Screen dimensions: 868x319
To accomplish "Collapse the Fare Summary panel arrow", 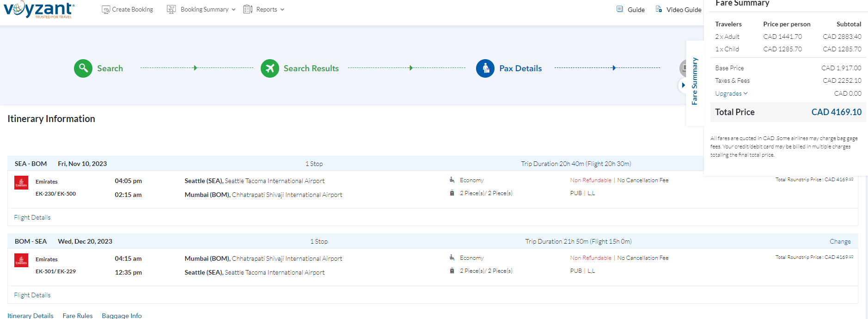I will tap(683, 85).
